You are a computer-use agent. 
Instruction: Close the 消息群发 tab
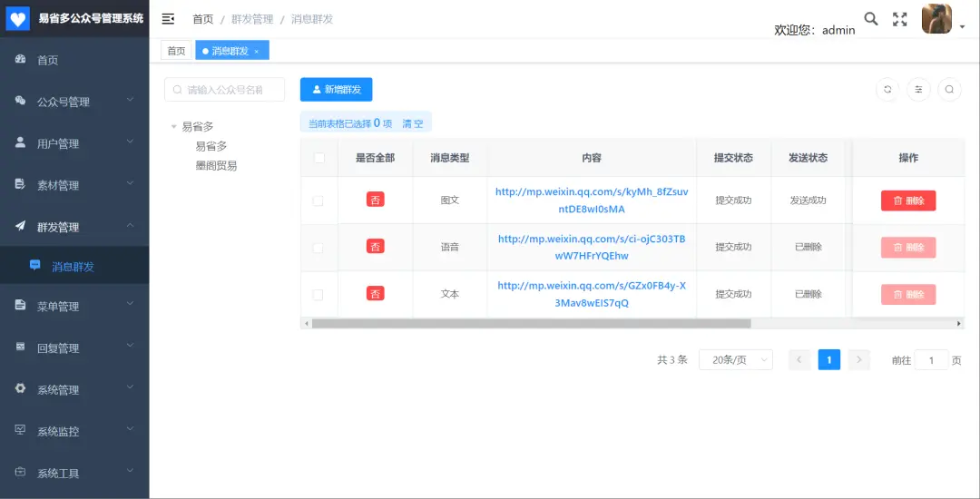coord(256,52)
